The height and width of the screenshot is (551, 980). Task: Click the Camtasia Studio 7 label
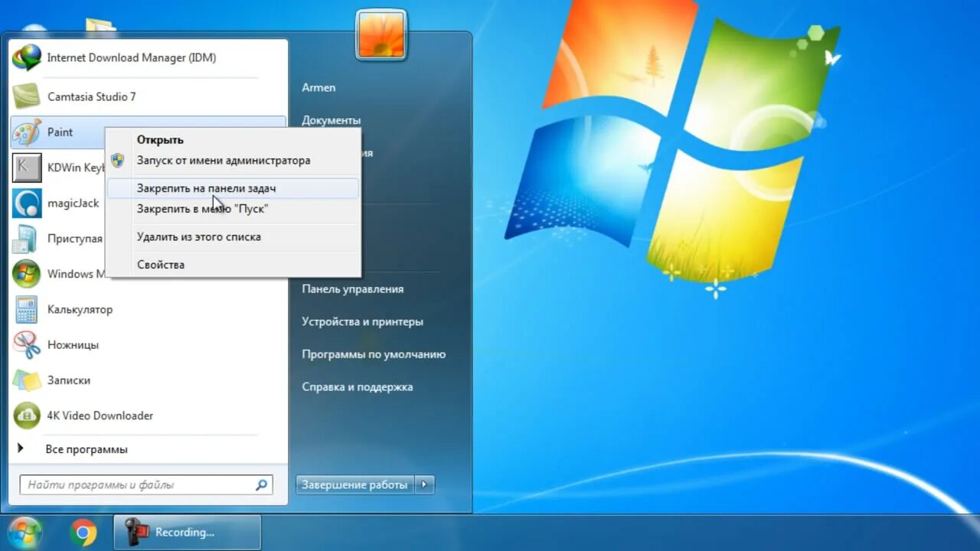(x=91, y=96)
